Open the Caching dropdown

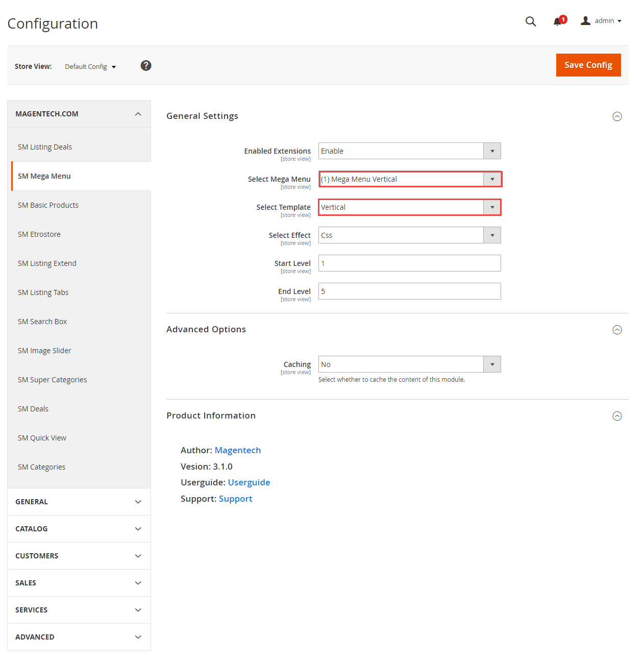coord(410,364)
